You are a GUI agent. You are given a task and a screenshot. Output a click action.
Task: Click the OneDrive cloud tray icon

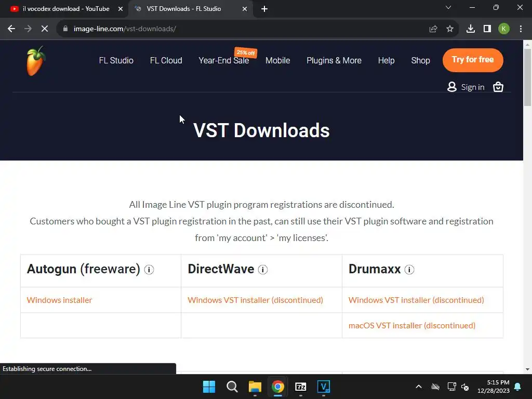click(435, 387)
